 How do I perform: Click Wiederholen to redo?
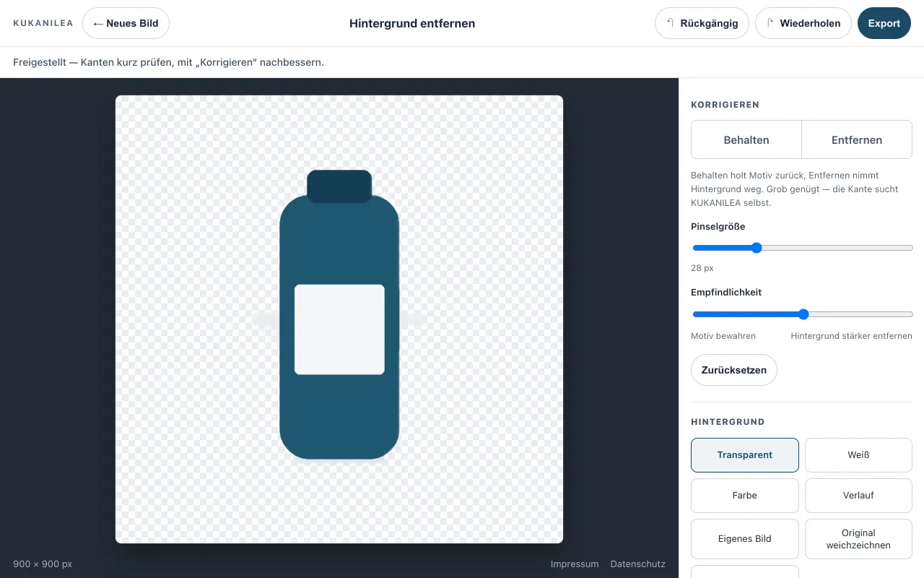[803, 23]
